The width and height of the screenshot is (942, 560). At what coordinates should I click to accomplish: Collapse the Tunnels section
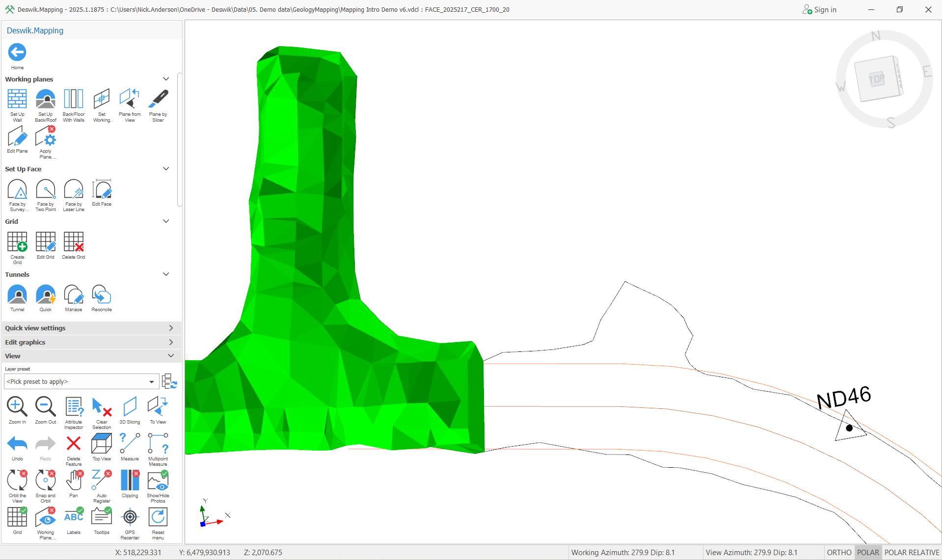[x=166, y=274]
